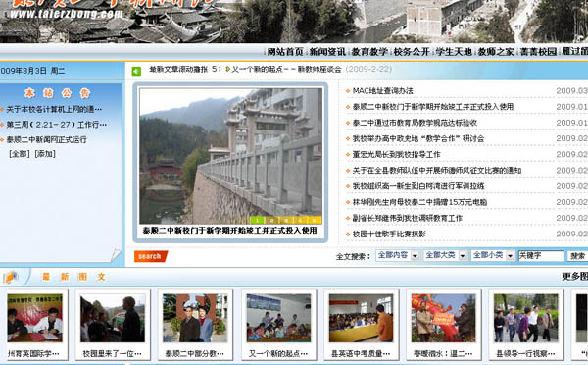Click the 本站公告 panel heading
588x365 pixels.
click(57, 93)
